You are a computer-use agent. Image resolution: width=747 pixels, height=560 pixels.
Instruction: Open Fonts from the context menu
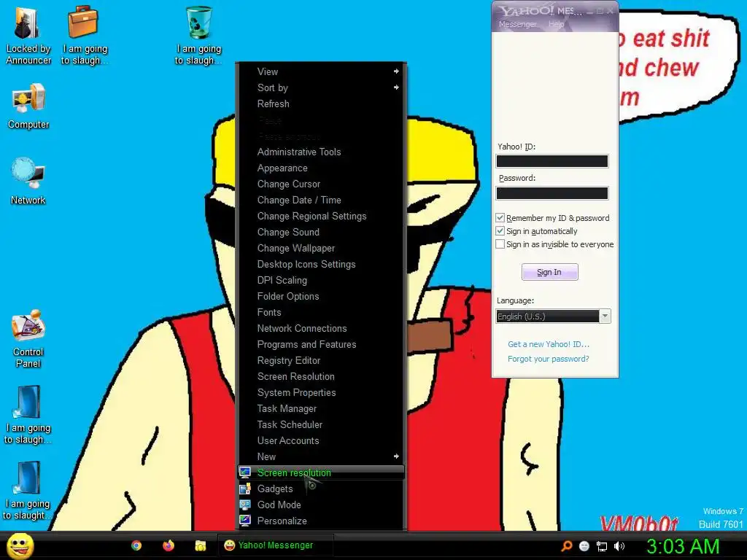coord(322,312)
